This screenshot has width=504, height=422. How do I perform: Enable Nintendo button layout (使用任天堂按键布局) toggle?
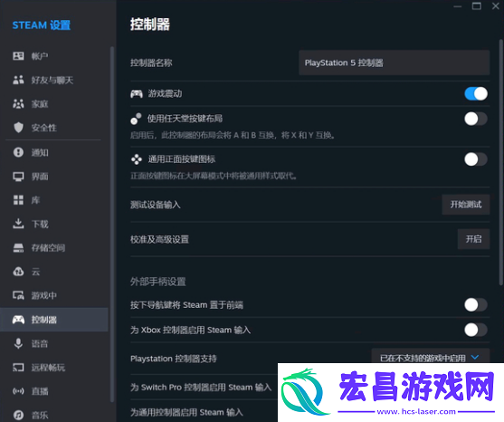pos(476,119)
